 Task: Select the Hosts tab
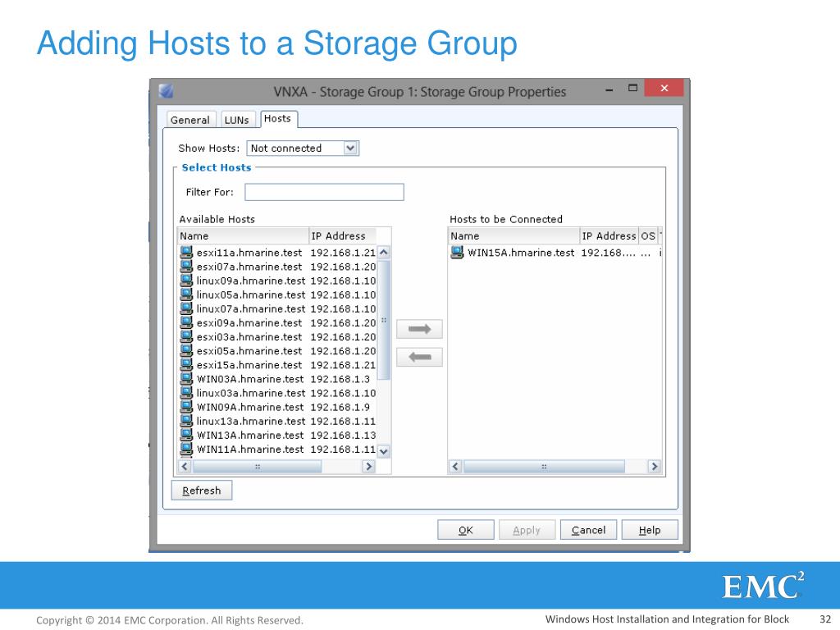click(x=278, y=118)
